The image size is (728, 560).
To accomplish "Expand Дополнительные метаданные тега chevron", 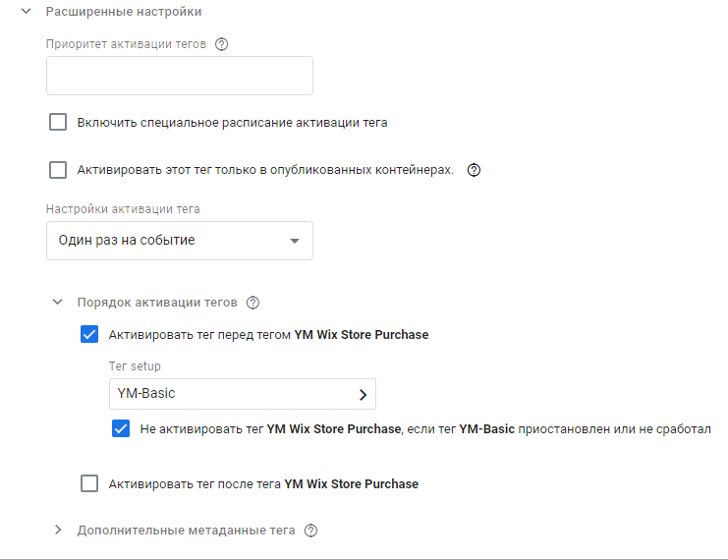I will [x=57, y=531].
